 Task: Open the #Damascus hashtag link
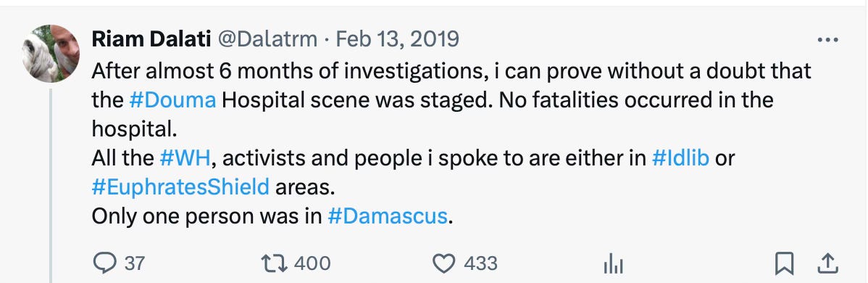tap(387, 216)
